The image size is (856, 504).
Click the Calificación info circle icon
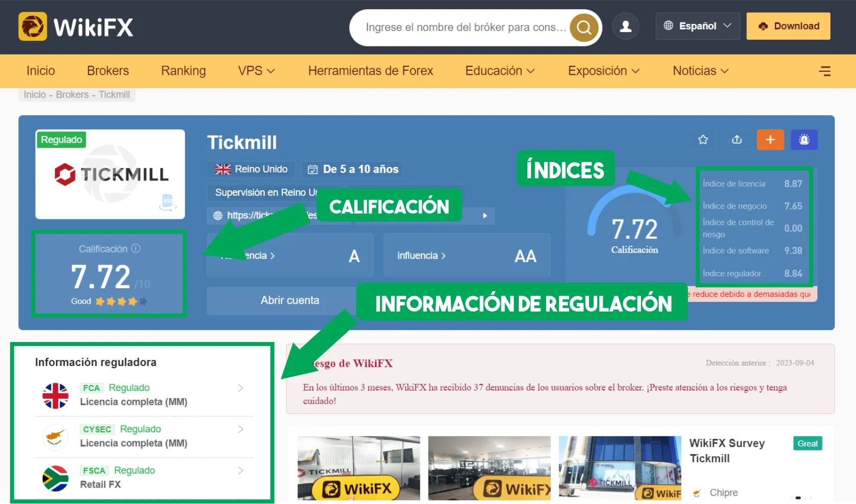(136, 248)
